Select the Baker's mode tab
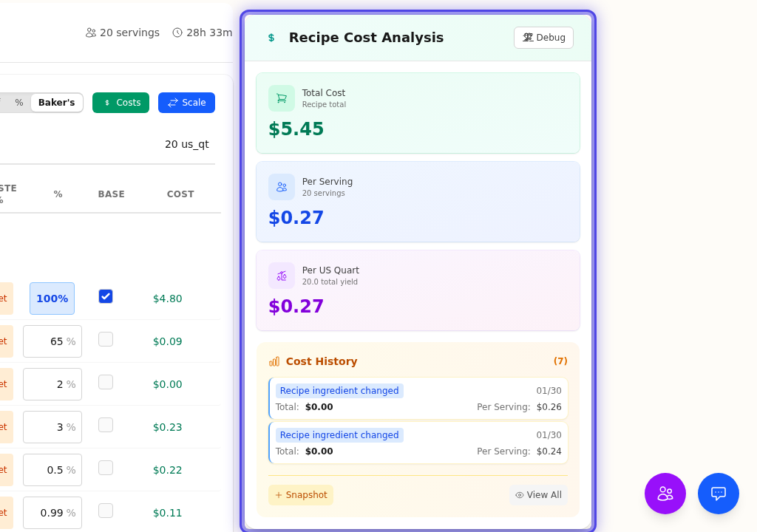The image size is (757, 532). point(56,103)
